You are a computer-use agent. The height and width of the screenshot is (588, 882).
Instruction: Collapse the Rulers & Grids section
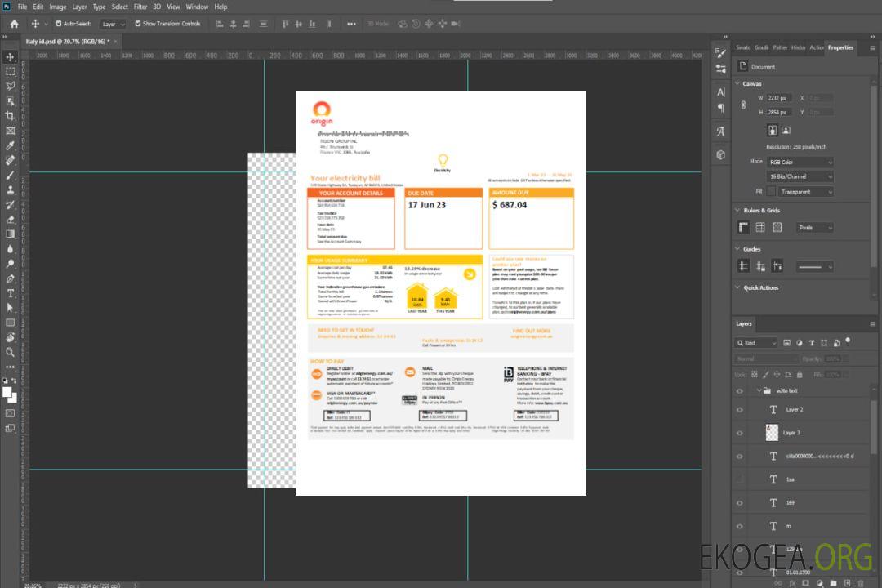tap(738, 210)
